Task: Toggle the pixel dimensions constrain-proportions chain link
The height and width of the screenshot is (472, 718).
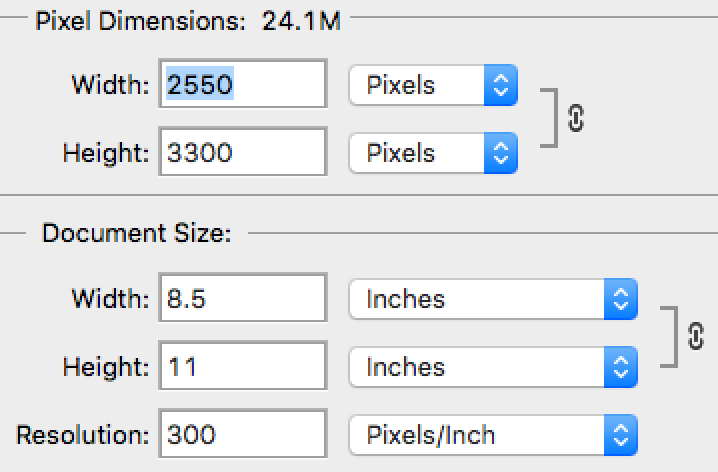Action: click(575, 118)
